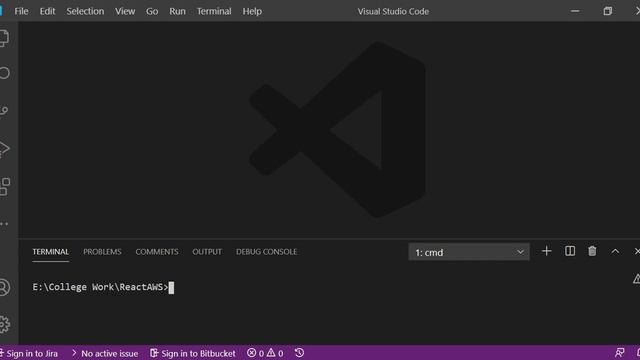The width and height of the screenshot is (640, 360).
Task: Switch to the PROBLEMS panel tab
Action: 102,252
